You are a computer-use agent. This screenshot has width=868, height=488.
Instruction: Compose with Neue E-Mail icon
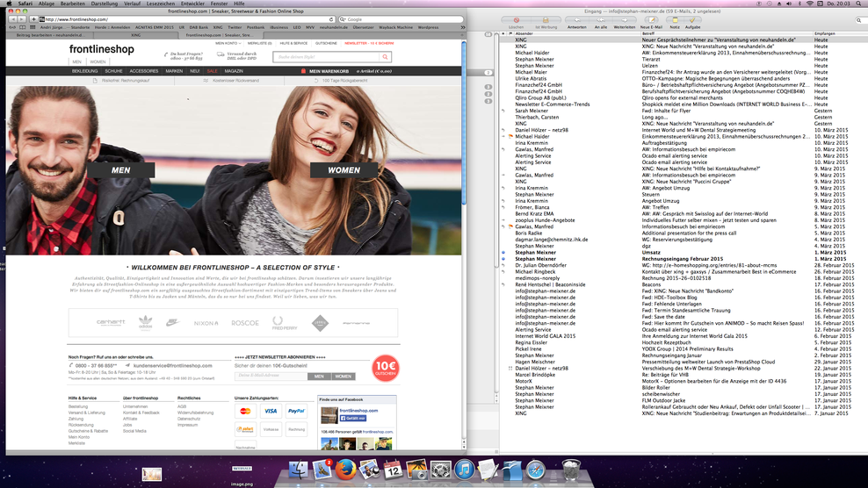click(x=652, y=20)
